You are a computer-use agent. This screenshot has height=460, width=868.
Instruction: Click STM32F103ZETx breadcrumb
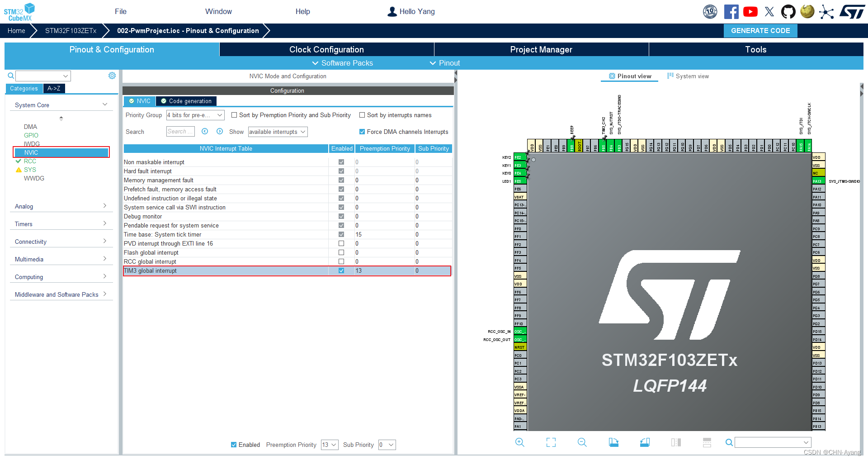(x=71, y=31)
